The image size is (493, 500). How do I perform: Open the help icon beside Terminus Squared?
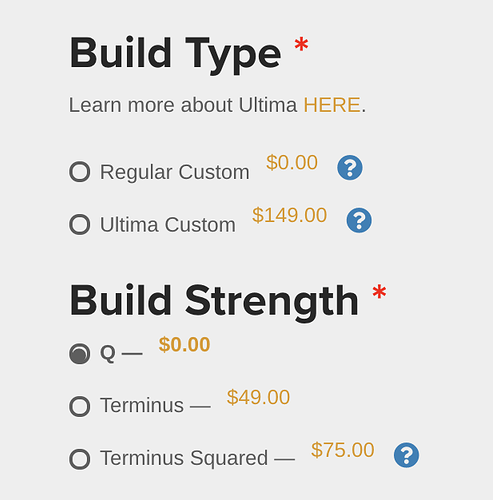click(406, 455)
